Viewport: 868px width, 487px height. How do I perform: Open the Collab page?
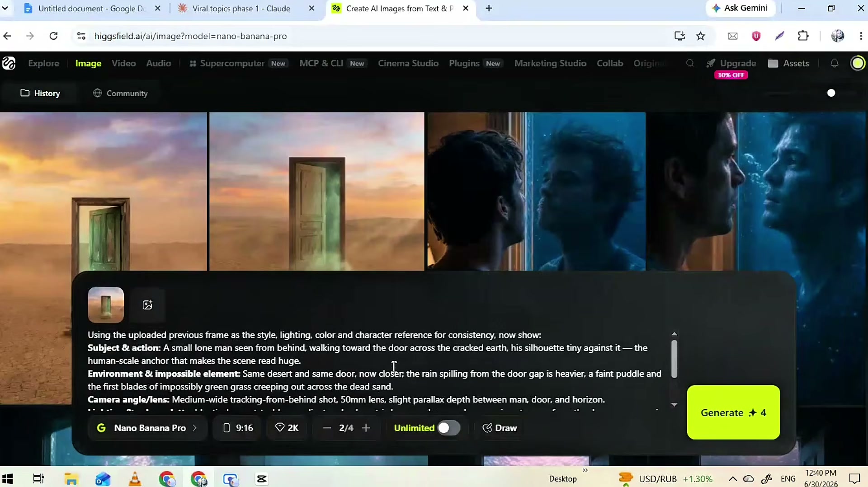(x=610, y=63)
